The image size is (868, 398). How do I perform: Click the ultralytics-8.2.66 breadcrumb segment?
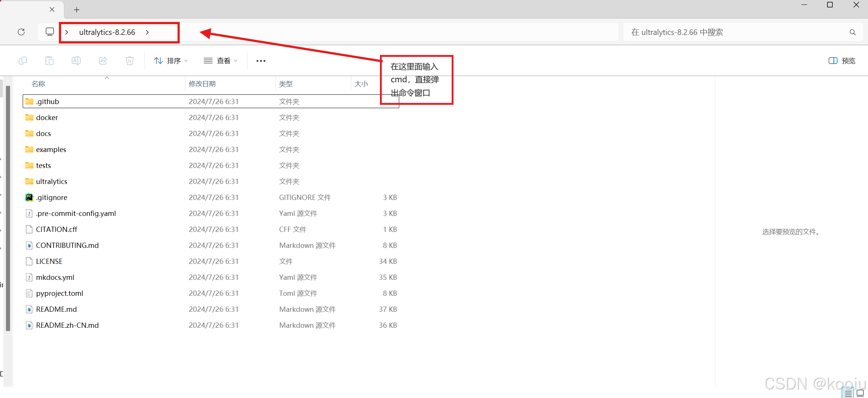click(x=107, y=32)
